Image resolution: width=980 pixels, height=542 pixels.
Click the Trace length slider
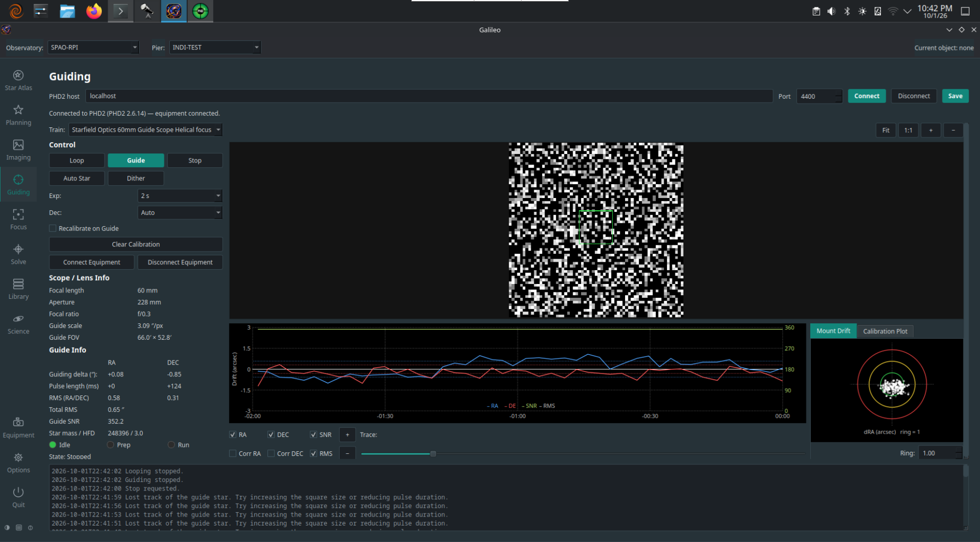583,454
